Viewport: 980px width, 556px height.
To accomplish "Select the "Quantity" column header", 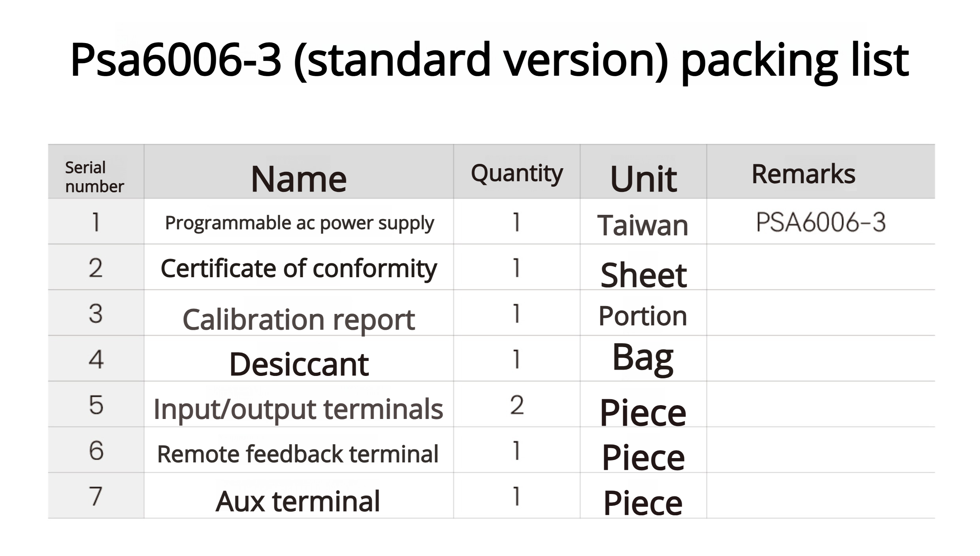I will pos(516,174).
